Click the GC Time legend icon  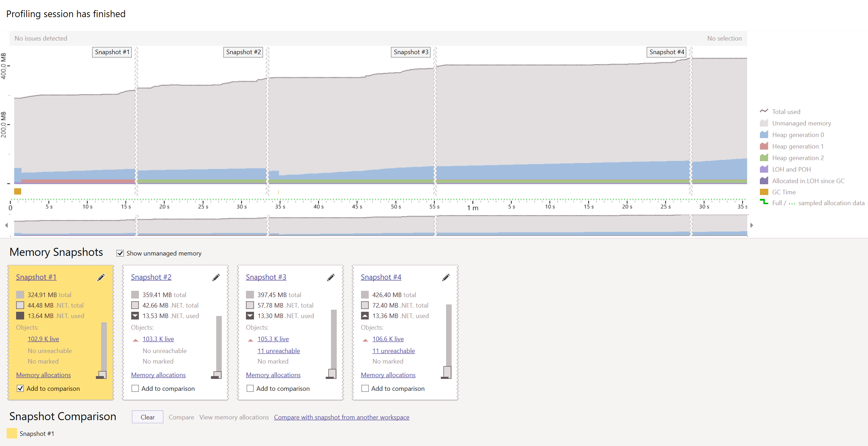(x=764, y=192)
